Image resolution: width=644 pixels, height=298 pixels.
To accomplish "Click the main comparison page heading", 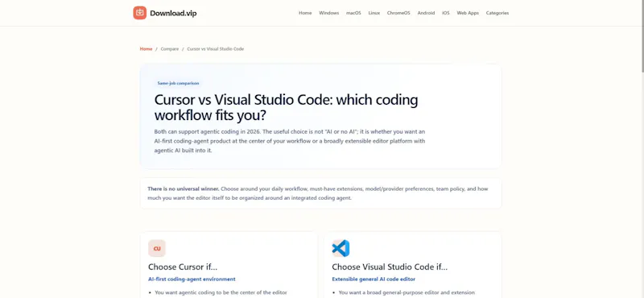I will 286,108.
